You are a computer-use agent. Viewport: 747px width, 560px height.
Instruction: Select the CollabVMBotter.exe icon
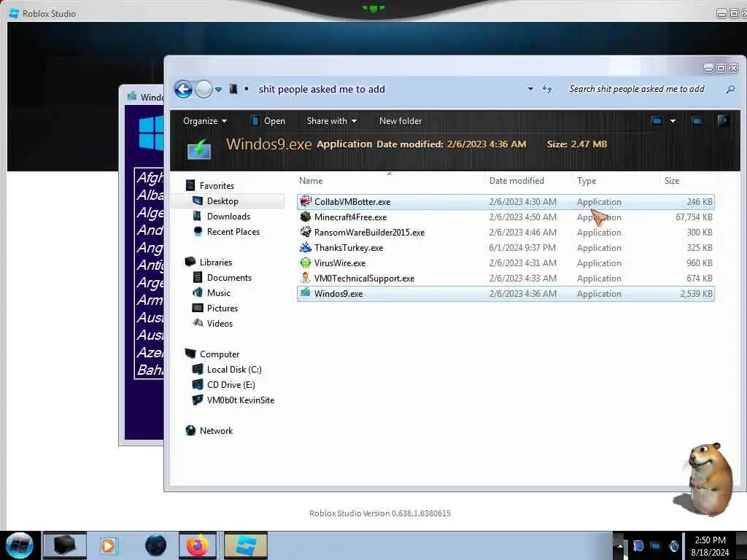click(x=306, y=201)
